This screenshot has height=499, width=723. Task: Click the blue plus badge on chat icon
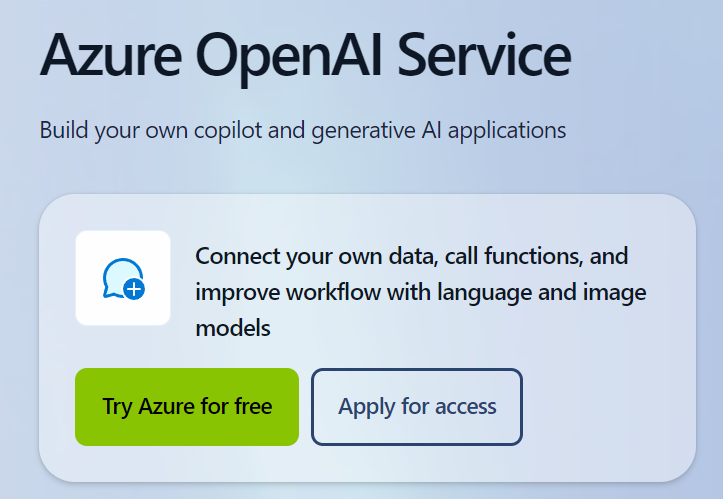(x=134, y=289)
